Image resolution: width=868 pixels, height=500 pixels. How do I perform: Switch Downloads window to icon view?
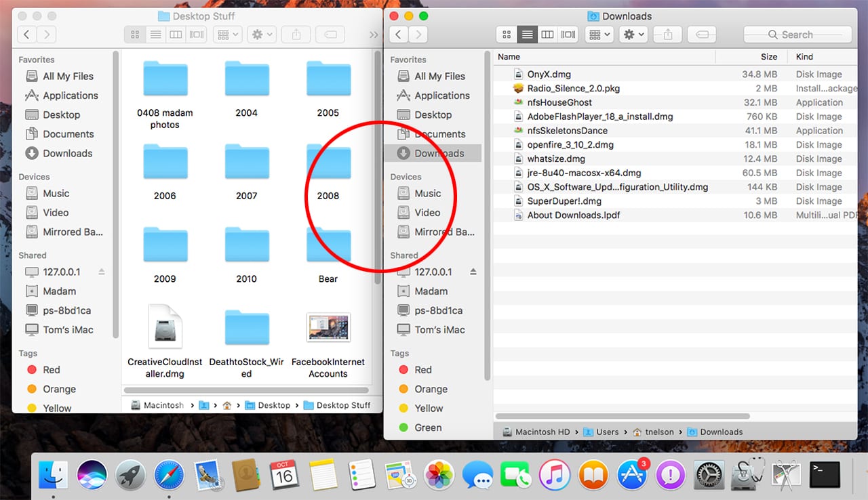tap(507, 35)
